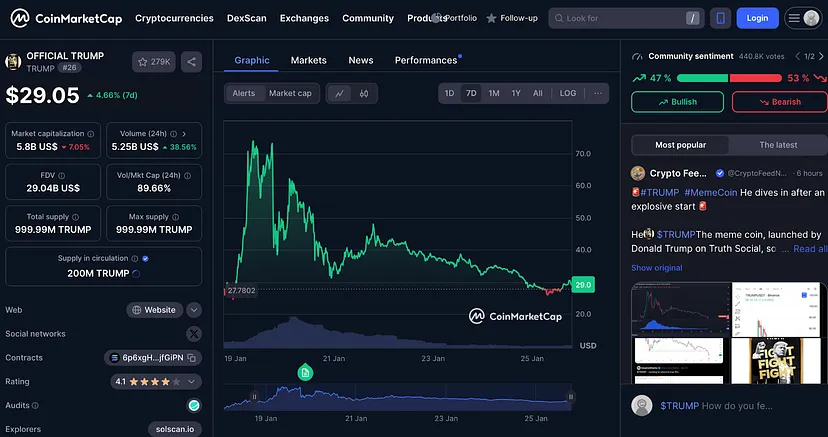828x437 pixels.
Task: Click the #MemeCoin hashtag
Action: pyautogui.click(x=710, y=193)
